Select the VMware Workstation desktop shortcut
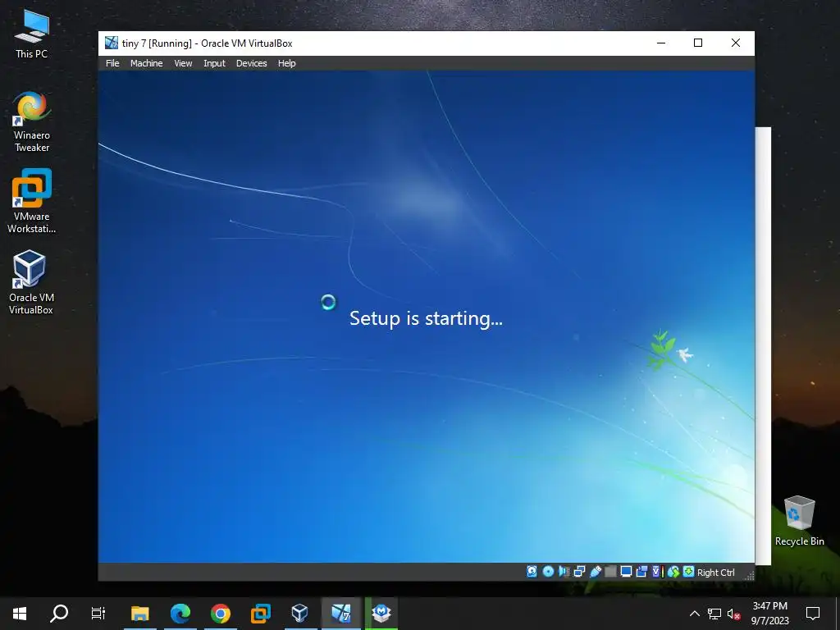840x630 pixels. coord(32,201)
